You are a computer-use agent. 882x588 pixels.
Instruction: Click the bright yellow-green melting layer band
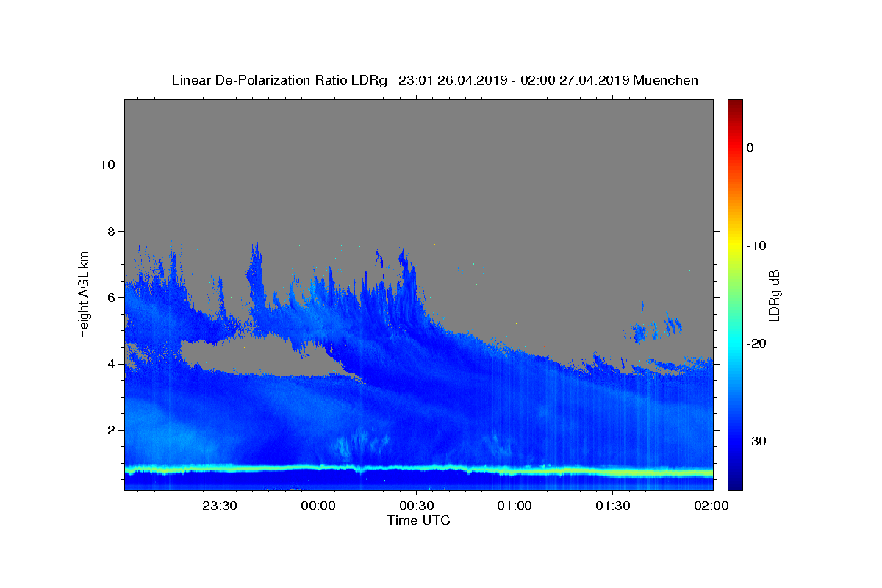click(418, 469)
